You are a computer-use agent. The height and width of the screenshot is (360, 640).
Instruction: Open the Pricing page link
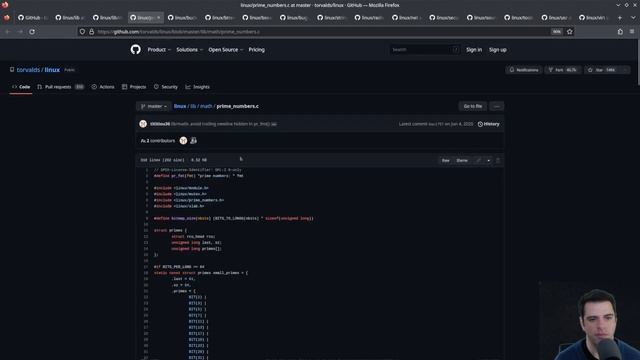point(257,49)
